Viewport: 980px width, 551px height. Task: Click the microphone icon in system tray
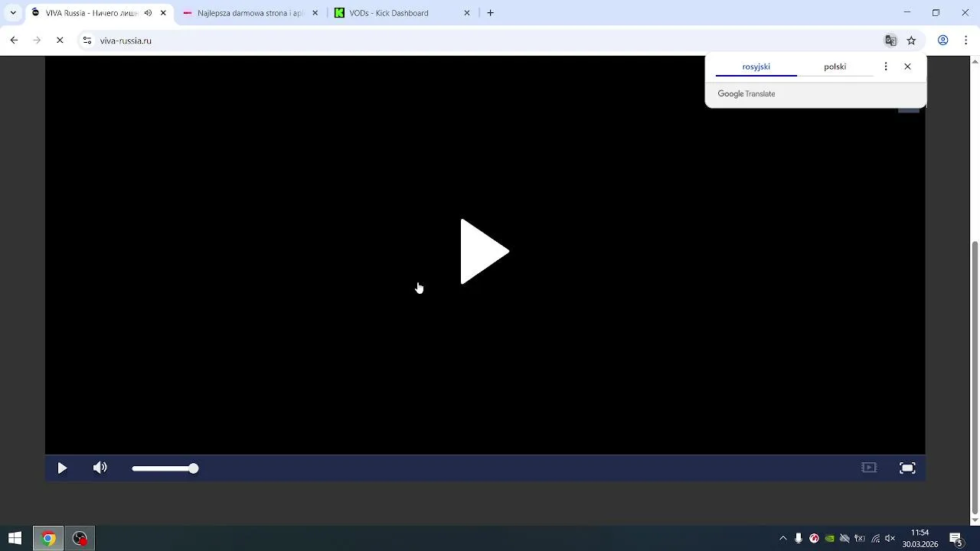point(799,539)
